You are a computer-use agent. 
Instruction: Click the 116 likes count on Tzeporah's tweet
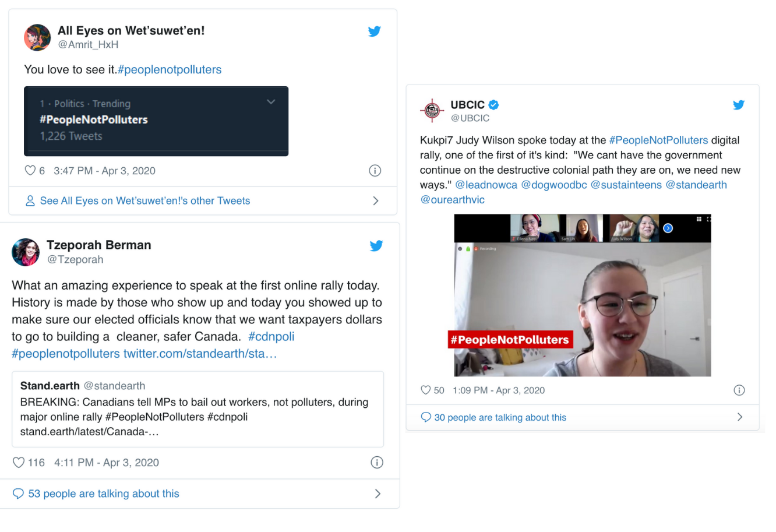click(36, 463)
